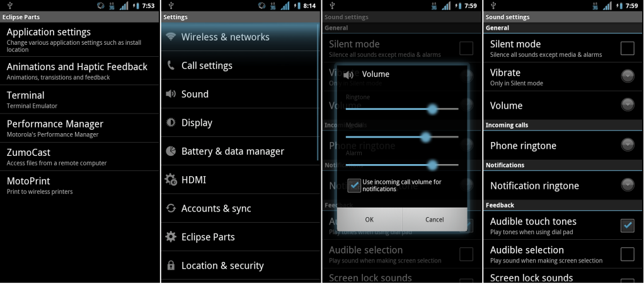644x284 pixels.
Task: Tap the Display brightness icon
Action: 171,122
